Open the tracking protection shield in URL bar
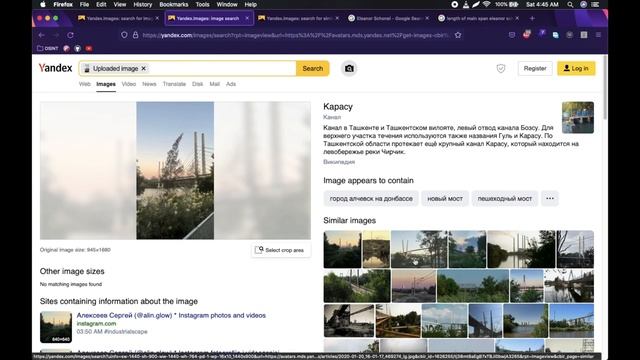Screen dimensions: 640x360 pyautogui.click(x=124, y=35)
